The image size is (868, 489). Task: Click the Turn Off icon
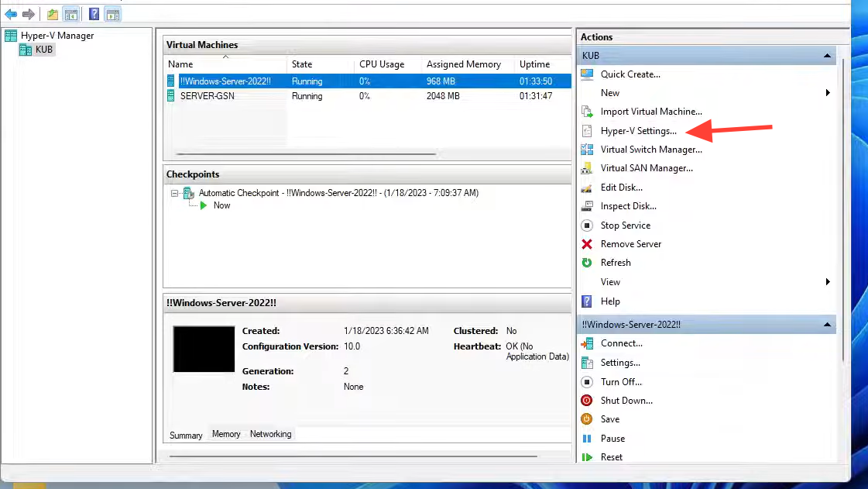(587, 382)
